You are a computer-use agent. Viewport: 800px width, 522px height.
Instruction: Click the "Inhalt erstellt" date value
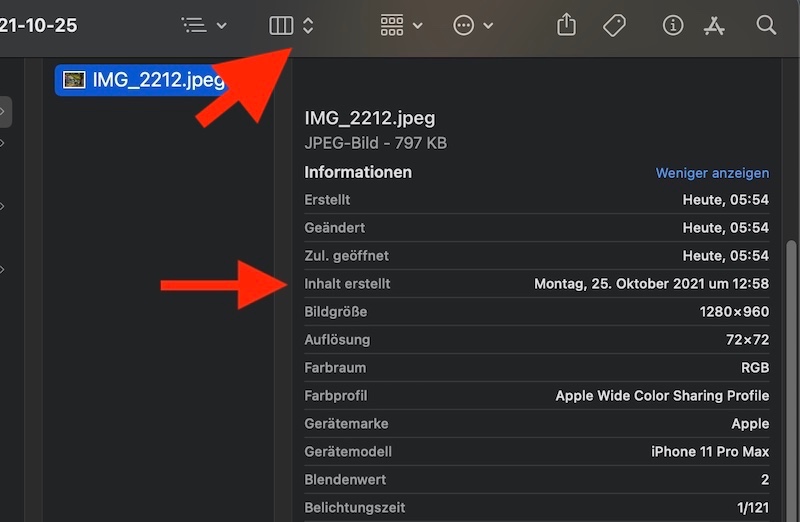(651, 284)
